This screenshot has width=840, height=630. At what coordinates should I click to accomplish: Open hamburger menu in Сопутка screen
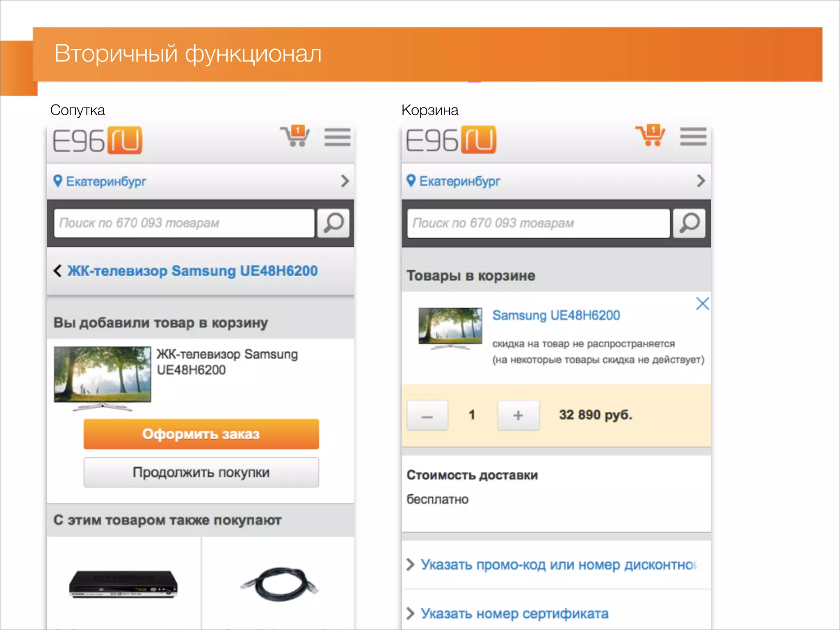pos(337,137)
